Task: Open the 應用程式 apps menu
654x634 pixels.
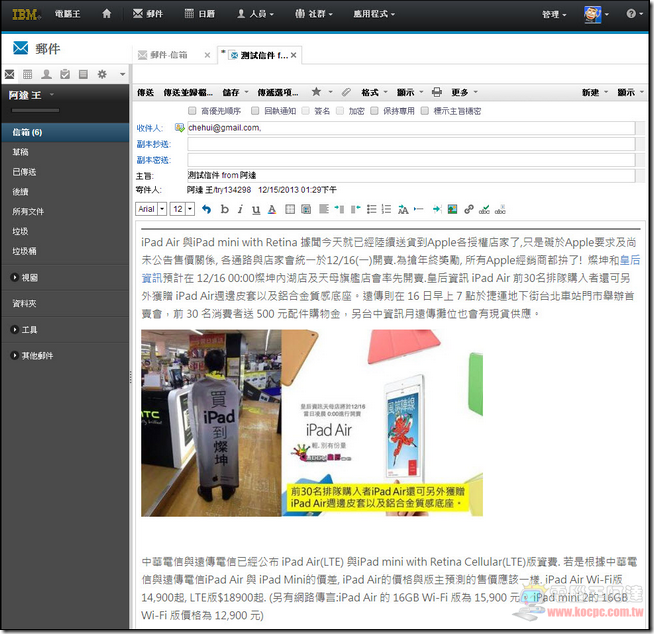Action: tap(374, 14)
